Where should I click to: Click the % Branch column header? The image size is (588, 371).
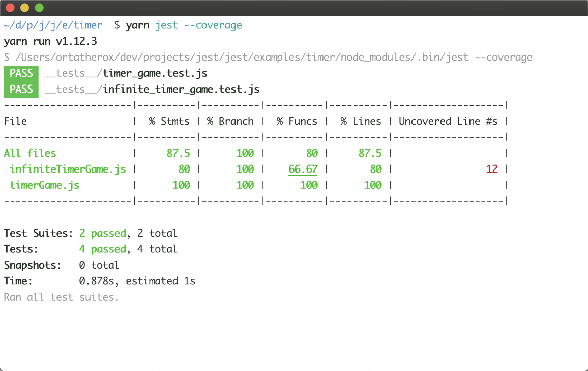[230, 121]
